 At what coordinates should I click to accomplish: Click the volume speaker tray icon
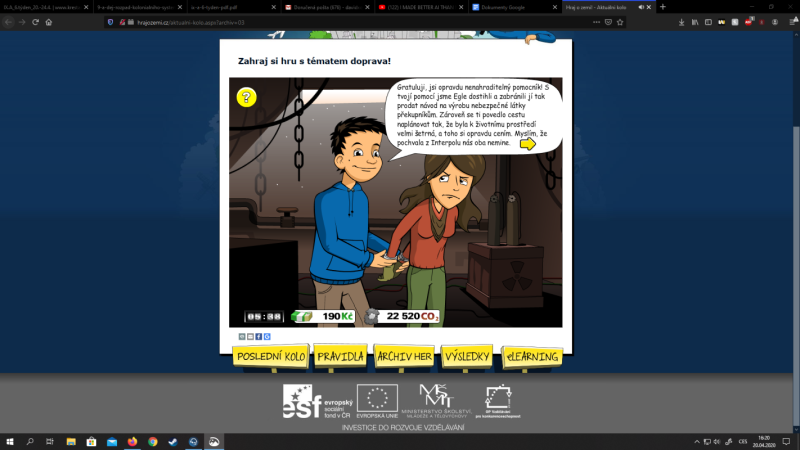coord(717,442)
